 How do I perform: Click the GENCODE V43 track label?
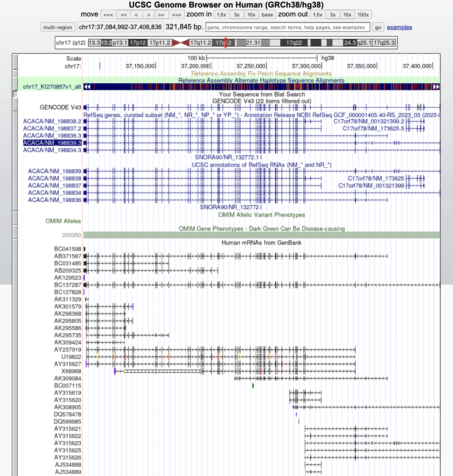(60, 107)
